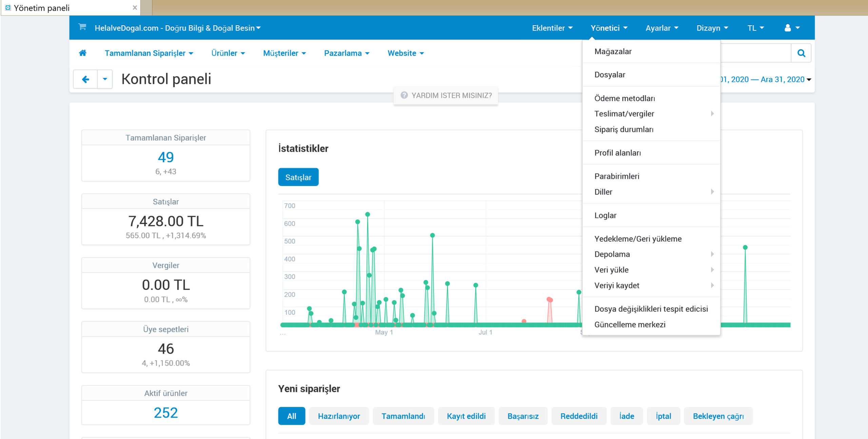
Task: Open the 49 completed orders link
Action: pyautogui.click(x=166, y=157)
